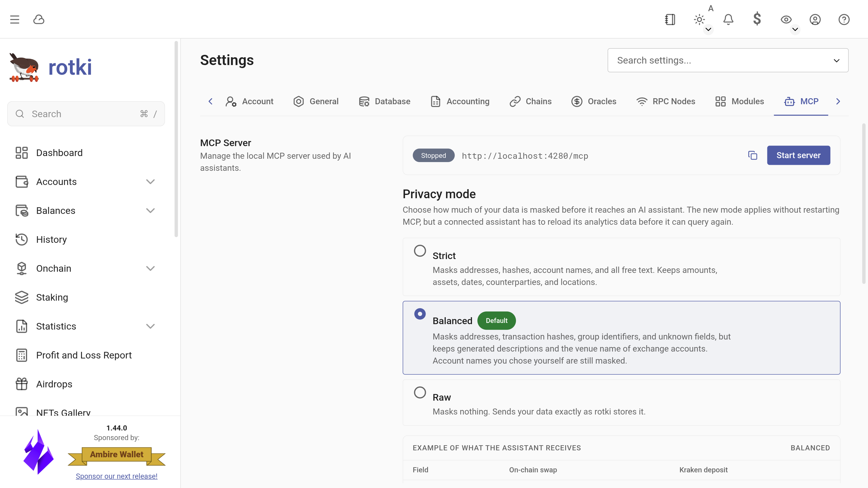This screenshot has height=488, width=868.
Task: Switch to the Account settings tab
Action: click(249, 102)
